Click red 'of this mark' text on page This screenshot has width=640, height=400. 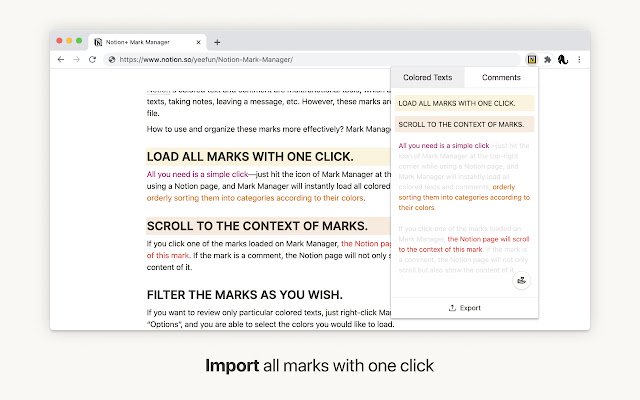coord(168,256)
